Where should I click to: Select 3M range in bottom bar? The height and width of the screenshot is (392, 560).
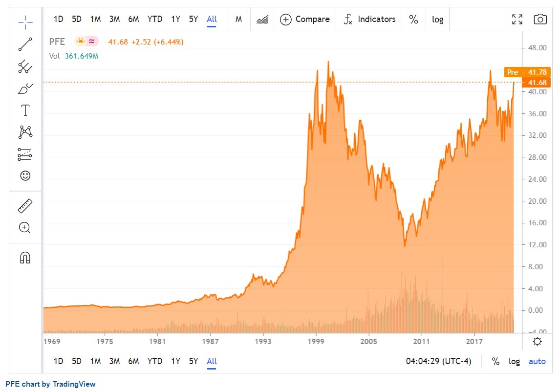point(114,361)
